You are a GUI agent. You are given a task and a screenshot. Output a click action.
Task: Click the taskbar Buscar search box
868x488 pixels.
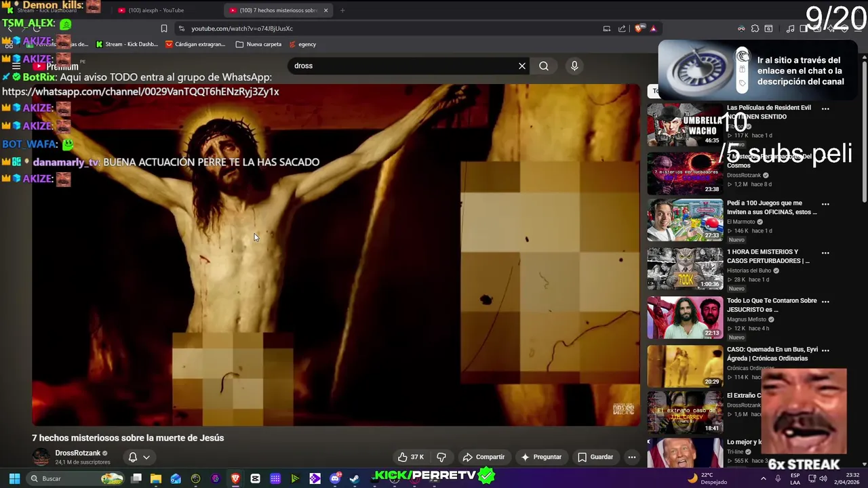[x=77, y=479]
